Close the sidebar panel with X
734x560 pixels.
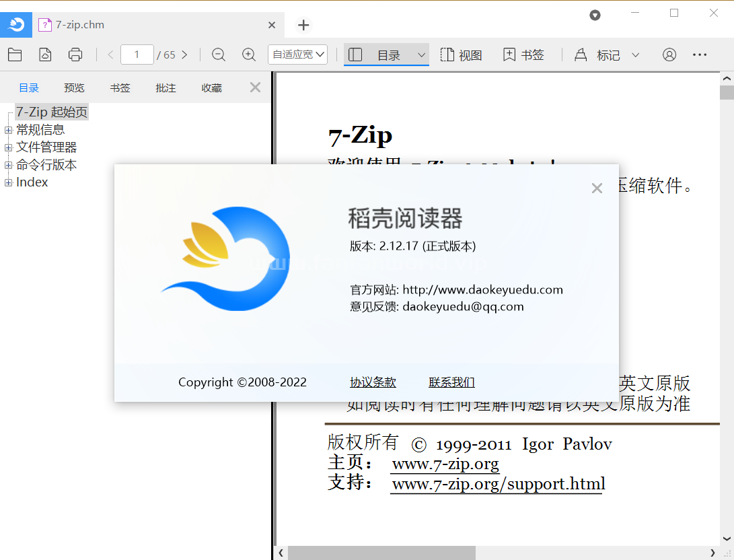pos(255,87)
